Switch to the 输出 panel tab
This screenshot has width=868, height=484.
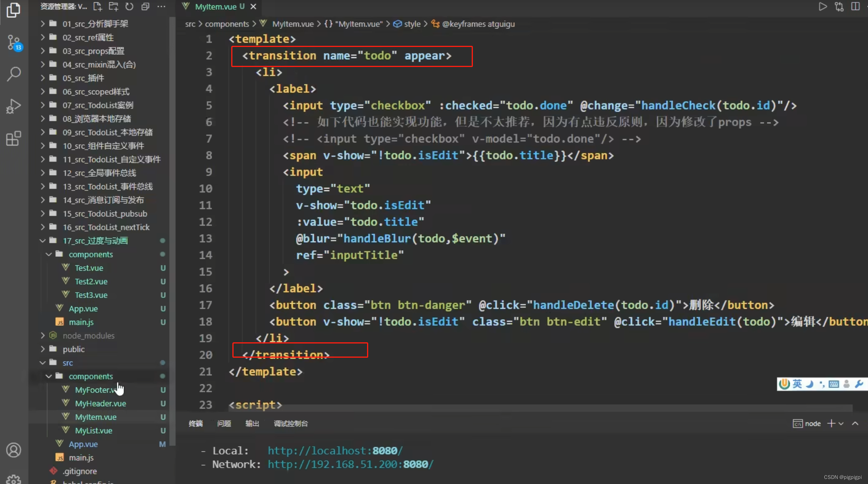(252, 424)
